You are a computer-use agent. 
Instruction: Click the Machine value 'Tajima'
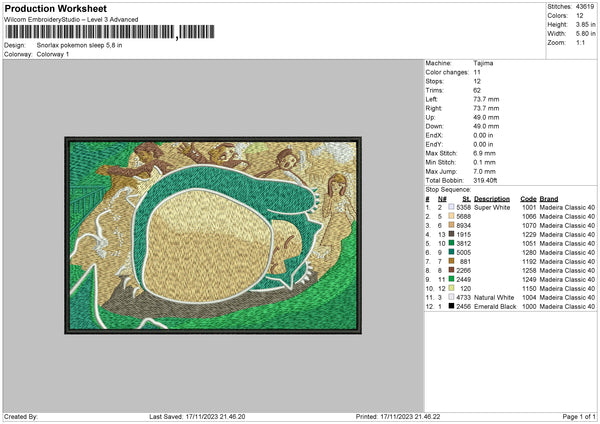tap(483, 63)
